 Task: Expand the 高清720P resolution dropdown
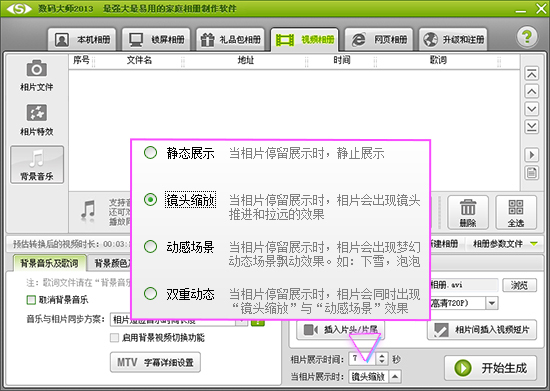click(492, 303)
